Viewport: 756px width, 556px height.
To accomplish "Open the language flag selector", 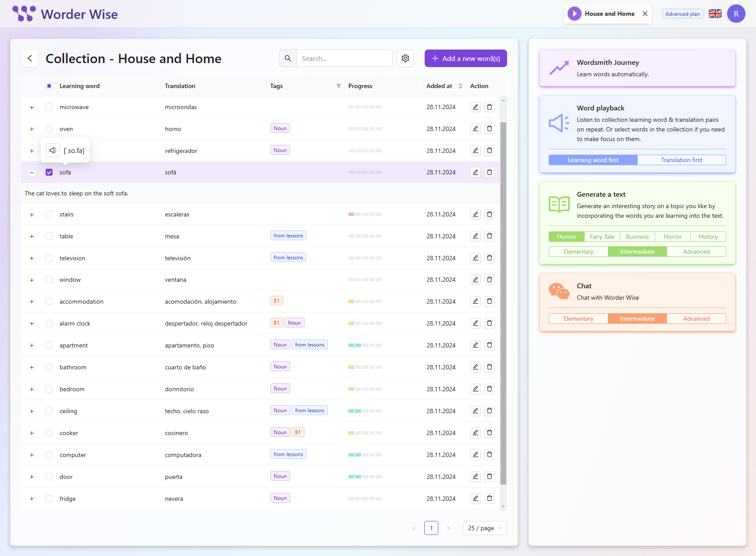I will click(715, 14).
